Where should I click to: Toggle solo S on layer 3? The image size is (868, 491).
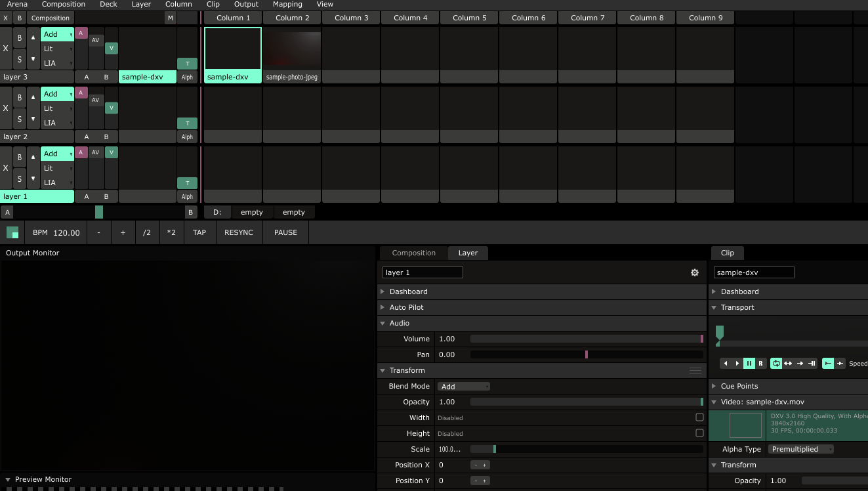(x=20, y=60)
